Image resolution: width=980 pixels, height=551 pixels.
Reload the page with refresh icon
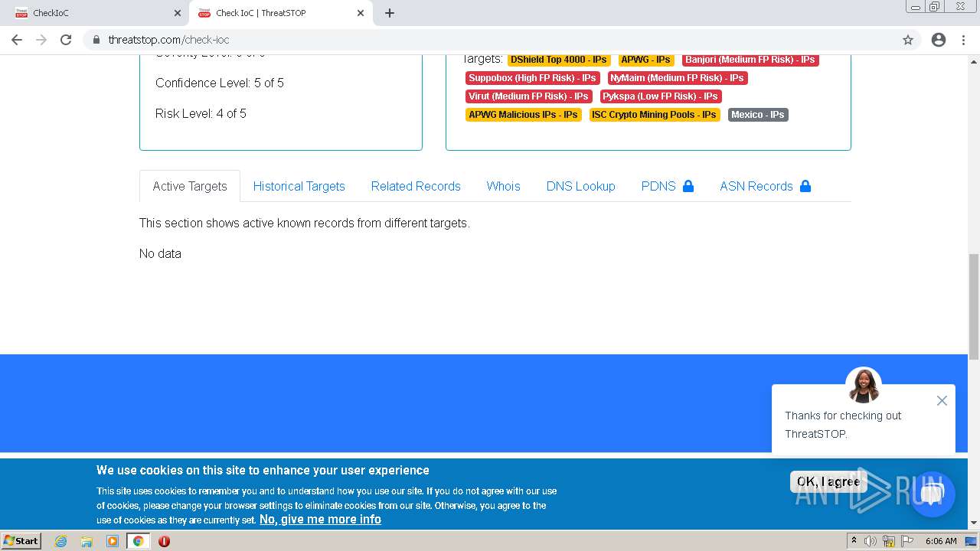click(66, 40)
